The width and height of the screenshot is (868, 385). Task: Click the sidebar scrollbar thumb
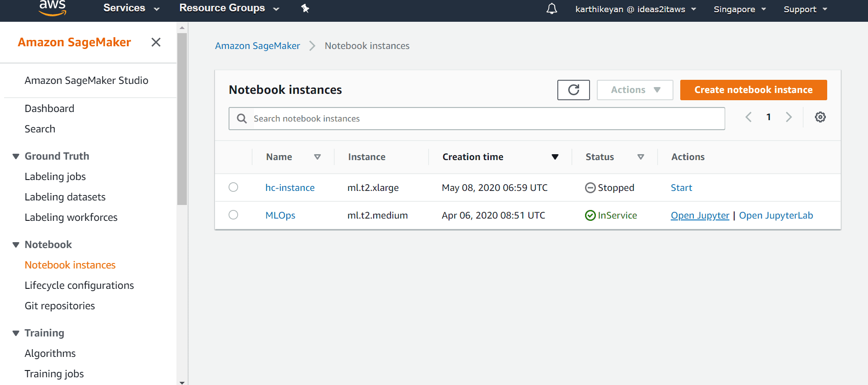click(182, 119)
